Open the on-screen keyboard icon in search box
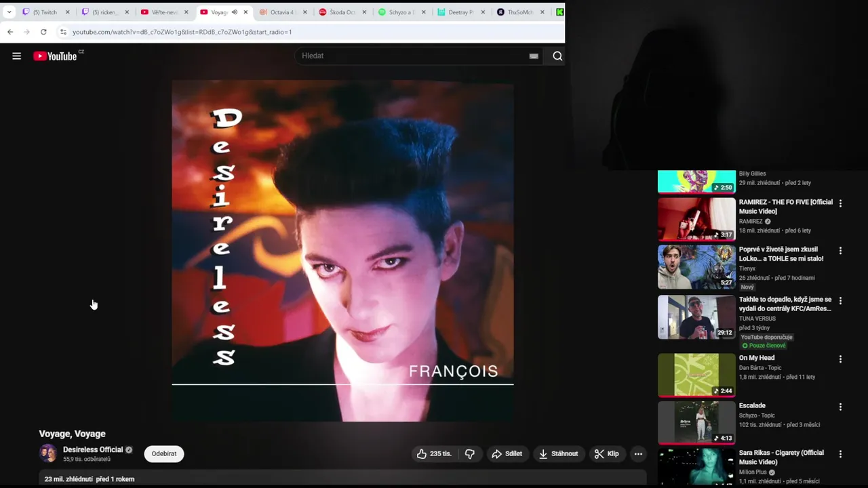The width and height of the screenshot is (868, 488). coord(534,56)
